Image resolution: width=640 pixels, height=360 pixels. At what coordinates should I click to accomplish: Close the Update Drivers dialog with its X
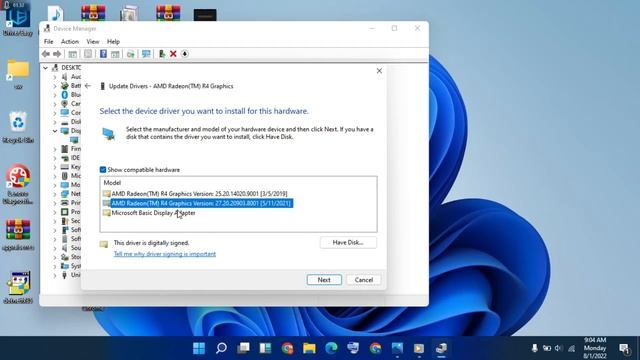379,71
